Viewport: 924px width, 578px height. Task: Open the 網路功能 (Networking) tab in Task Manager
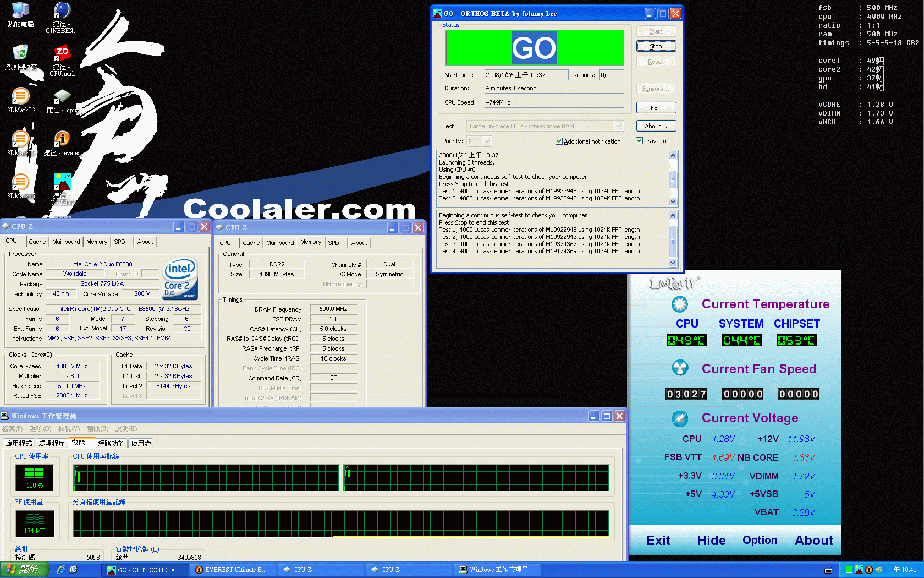[111, 443]
